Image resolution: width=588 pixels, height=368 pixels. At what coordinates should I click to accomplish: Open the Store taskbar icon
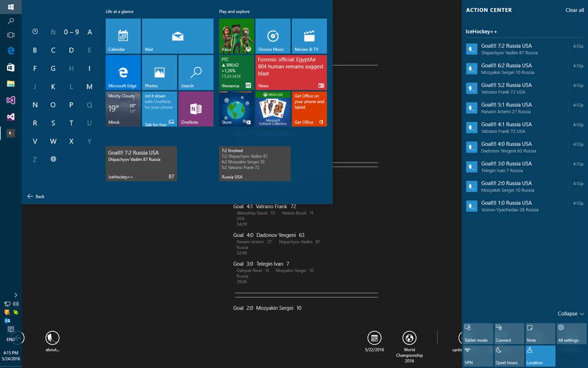coord(11,67)
